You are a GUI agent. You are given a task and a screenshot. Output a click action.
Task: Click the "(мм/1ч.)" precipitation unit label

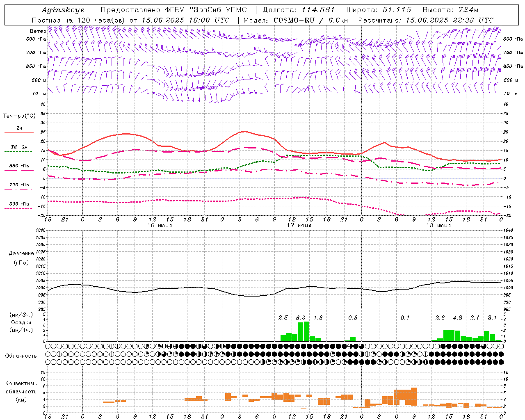(21, 330)
